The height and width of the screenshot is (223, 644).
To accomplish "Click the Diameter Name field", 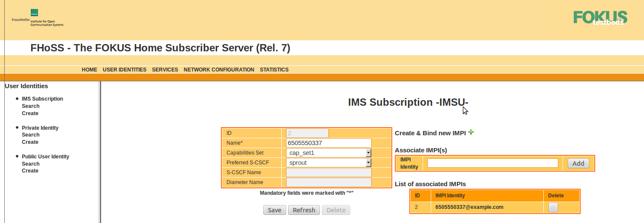I will (328, 182).
